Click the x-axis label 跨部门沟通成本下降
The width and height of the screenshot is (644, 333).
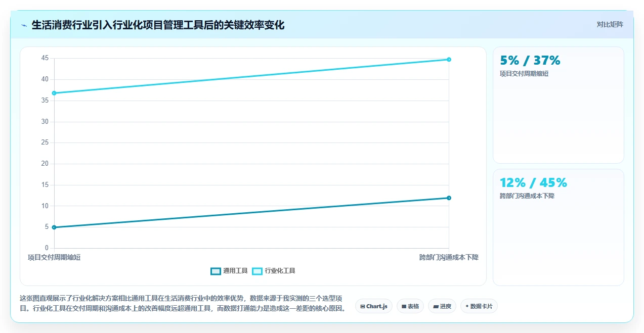coord(449,257)
